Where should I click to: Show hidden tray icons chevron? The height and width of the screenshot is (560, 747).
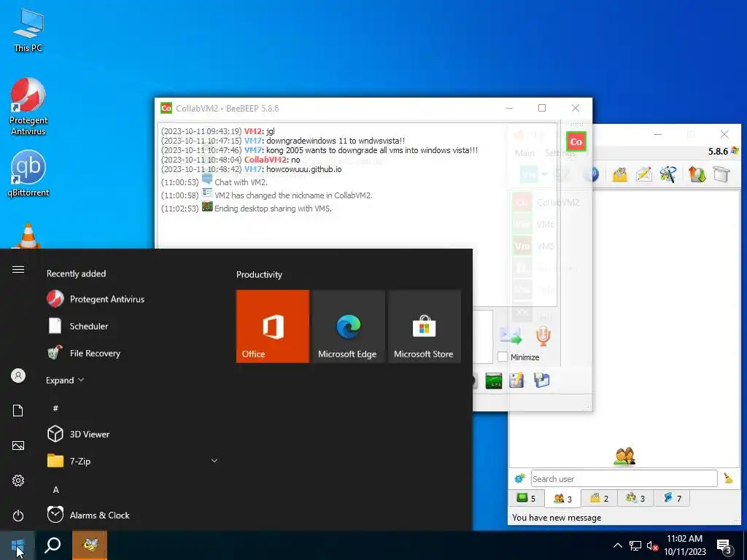[x=617, y=545]
